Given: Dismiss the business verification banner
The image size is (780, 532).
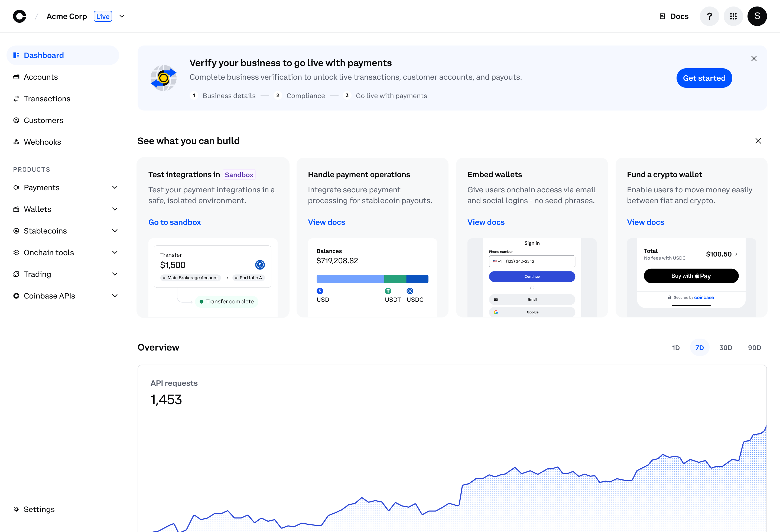Looking at the screenshot, I should (754, 59).
